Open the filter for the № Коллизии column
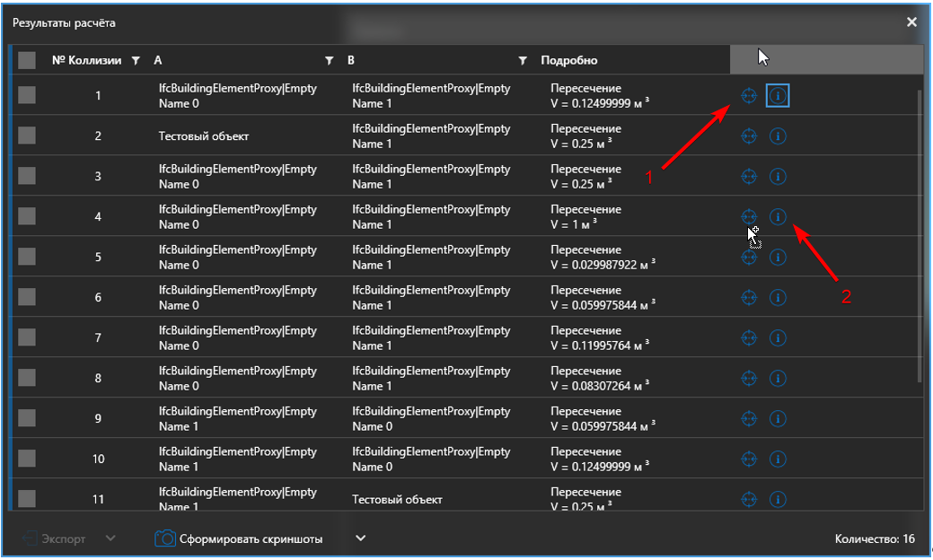The image size is (933, 560). tap(136, 61)
